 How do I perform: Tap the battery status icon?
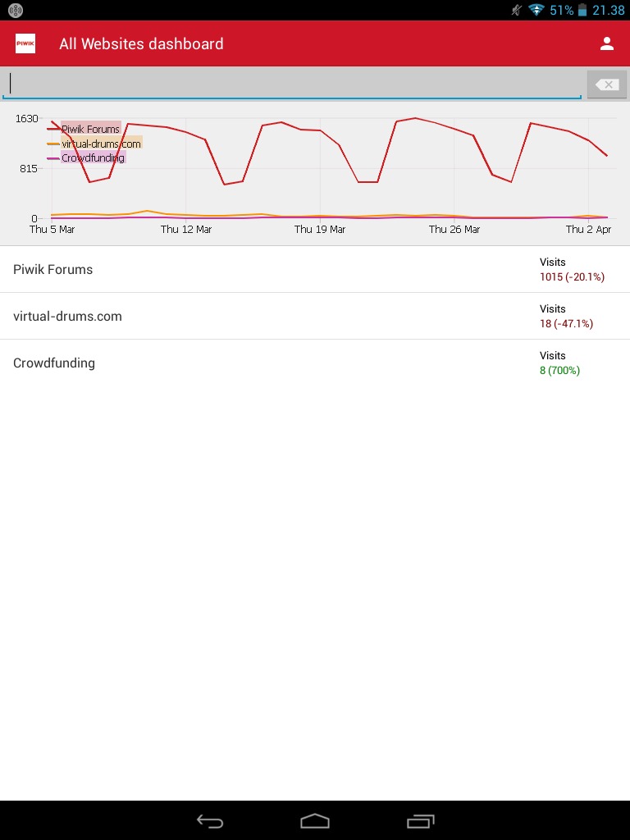coord(582,10)
